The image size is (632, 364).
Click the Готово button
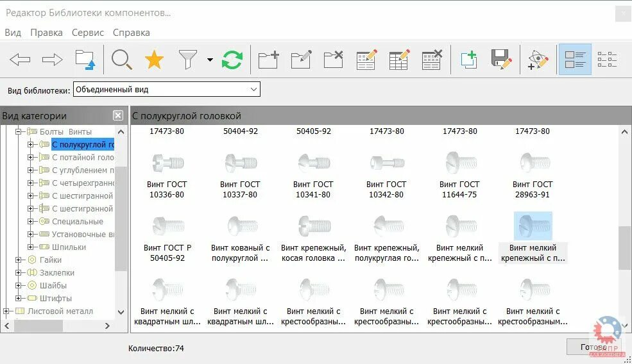tap(595, 347)
